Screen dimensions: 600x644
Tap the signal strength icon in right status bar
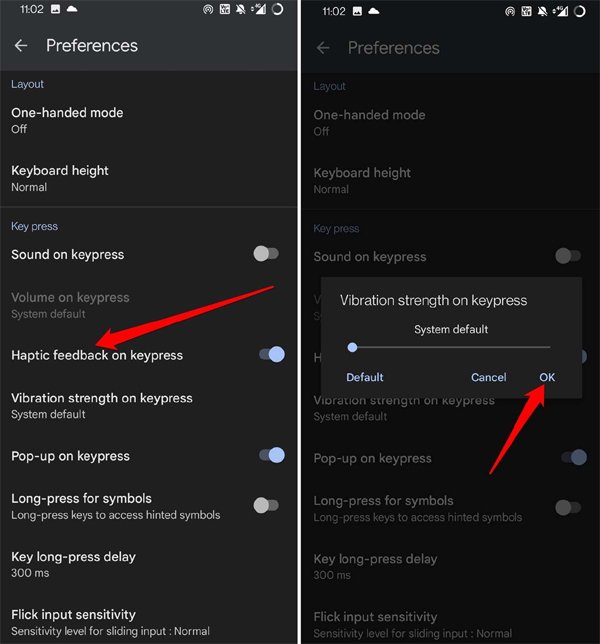click(x=560, y=11)
